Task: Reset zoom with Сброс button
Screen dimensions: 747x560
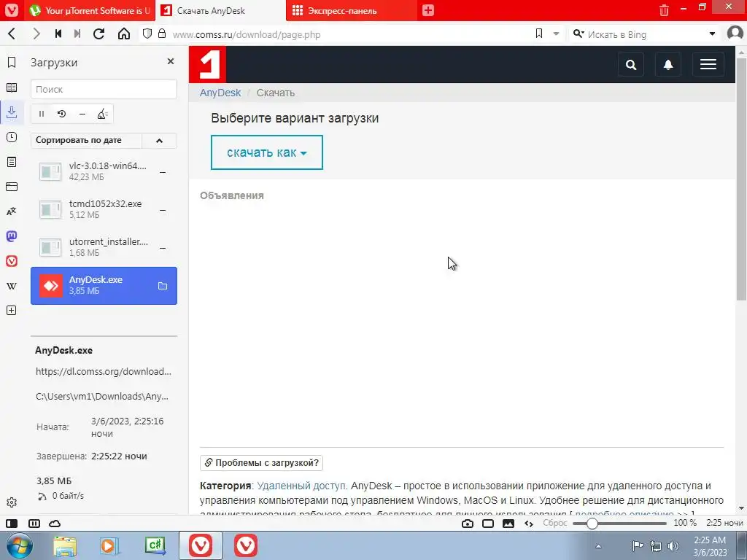Action: pyautogui.click(x=555, y=523)
